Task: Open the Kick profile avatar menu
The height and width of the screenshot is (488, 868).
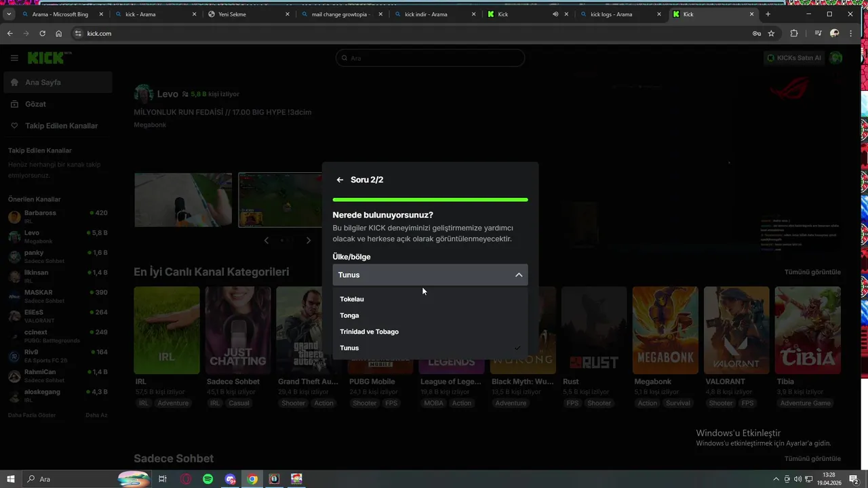Action: tap(836, 58)
